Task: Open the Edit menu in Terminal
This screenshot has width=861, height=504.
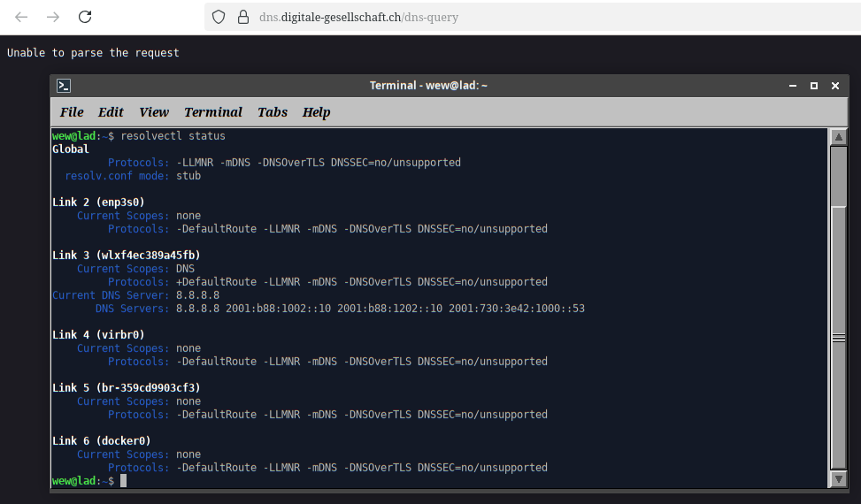Action: tap(111, 112)
